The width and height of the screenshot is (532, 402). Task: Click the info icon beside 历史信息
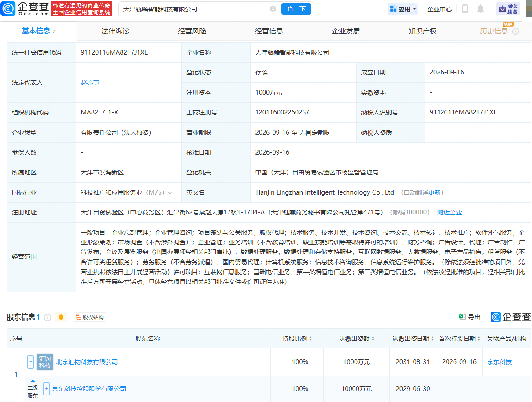tap(516, 31)
